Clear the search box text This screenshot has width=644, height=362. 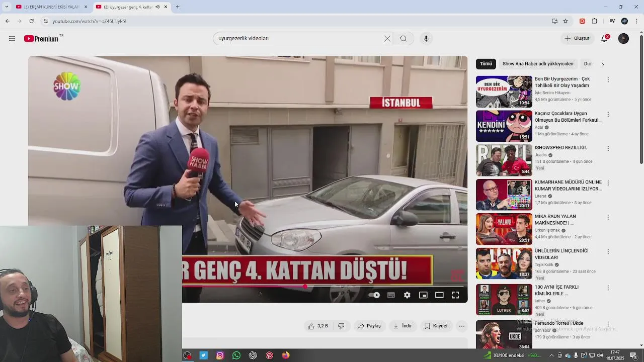click(x=387, y=39)
